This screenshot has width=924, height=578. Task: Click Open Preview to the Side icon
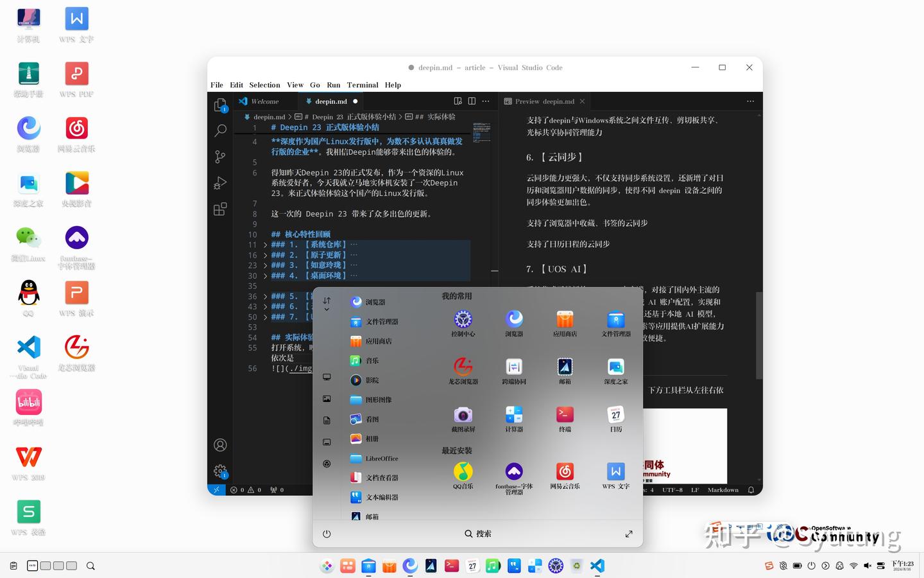458,101
